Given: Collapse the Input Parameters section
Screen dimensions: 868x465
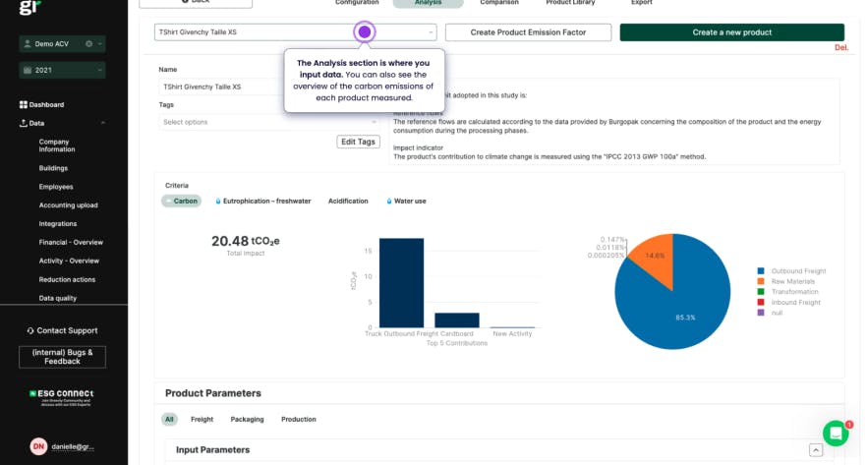Looking at the screenshot, I should coord(816,450).
